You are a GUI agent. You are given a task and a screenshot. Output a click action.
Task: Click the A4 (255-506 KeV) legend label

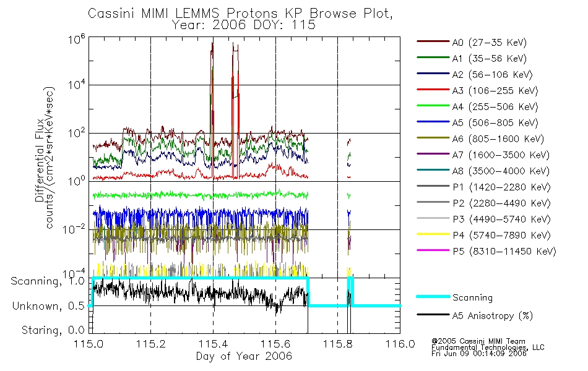coord(495,107)
